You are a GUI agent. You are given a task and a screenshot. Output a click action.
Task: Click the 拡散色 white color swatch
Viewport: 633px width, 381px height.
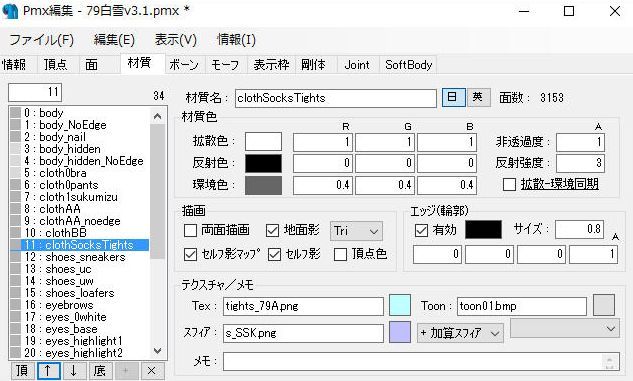[263, 142]
